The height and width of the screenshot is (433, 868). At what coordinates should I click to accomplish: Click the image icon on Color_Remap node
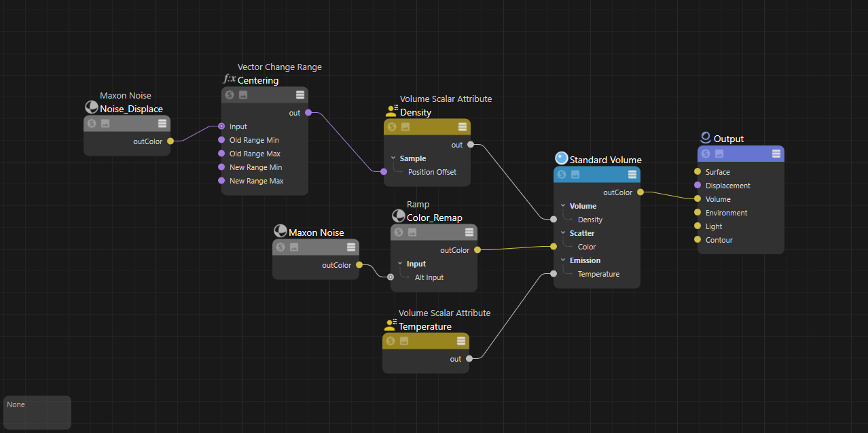pos(412,232)
